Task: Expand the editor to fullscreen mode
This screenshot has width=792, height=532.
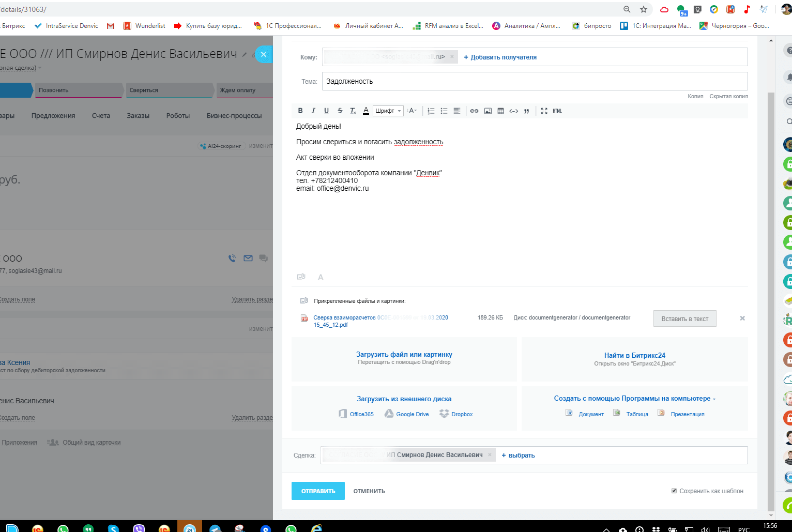Action: coord(544,111)
